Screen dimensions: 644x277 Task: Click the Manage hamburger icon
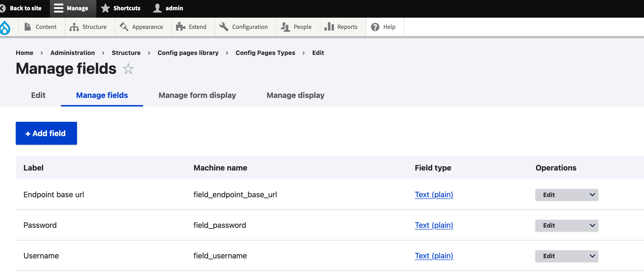58,8
